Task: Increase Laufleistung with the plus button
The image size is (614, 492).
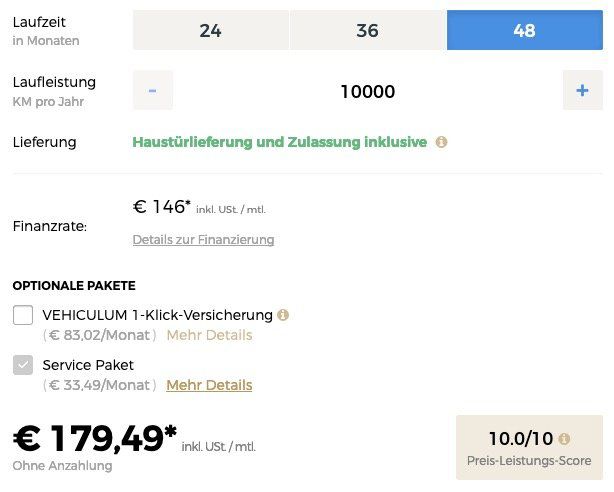Action: pyautogui.click(x=583, y=90)
